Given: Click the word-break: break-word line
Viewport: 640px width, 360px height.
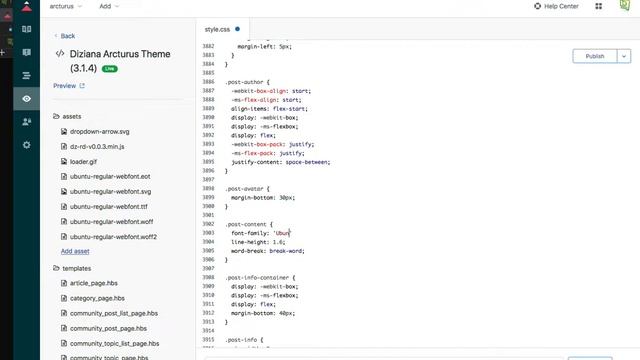Looking at the screenshot, I should (x=268, y=251).
